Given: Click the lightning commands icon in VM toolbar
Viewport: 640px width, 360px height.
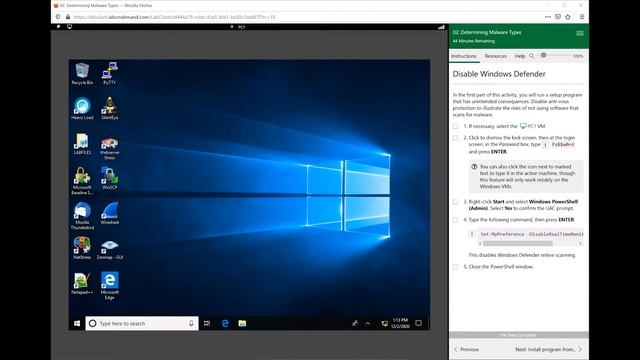Looking at the screenshot, I should pos(58,27).
